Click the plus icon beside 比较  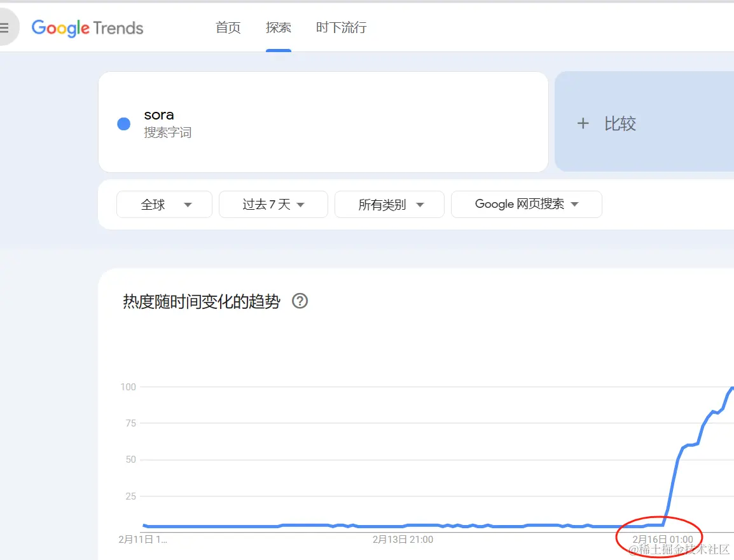583,123
